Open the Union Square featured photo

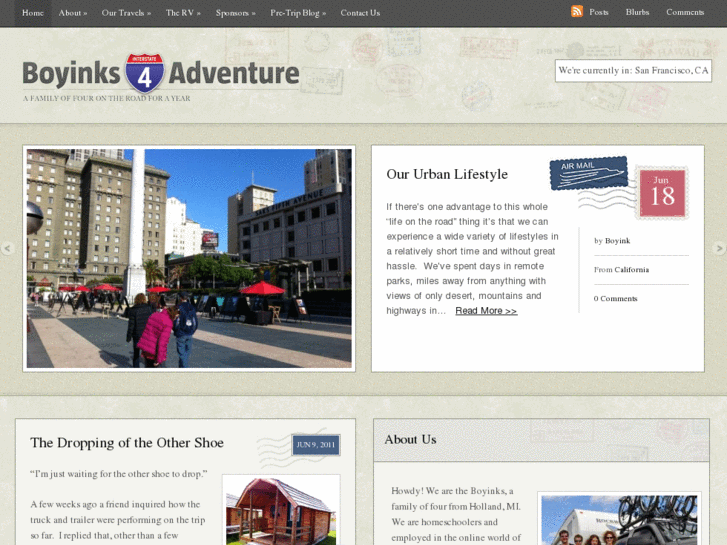pos(189,258)
